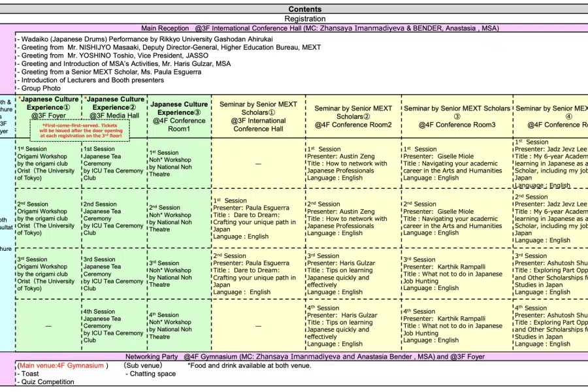
Task: Select Giselle Miole's 2nd Session seminar cell
Action: coord(457,218)
